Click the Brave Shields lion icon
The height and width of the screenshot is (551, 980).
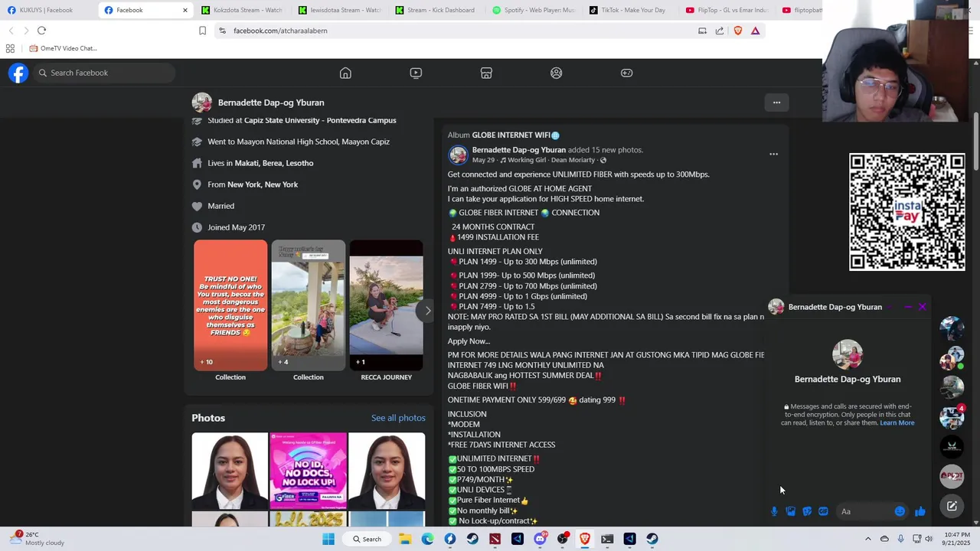point(738,31)
